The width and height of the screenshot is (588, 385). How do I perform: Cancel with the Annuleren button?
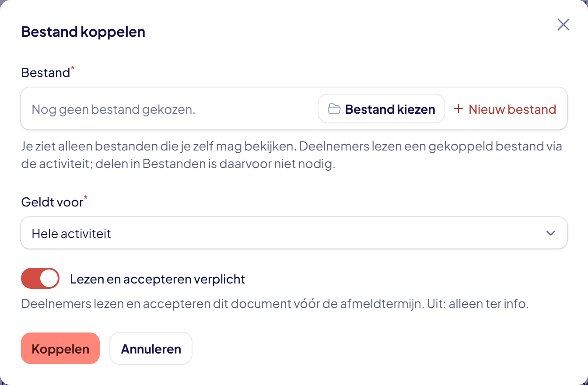(151, 349)
